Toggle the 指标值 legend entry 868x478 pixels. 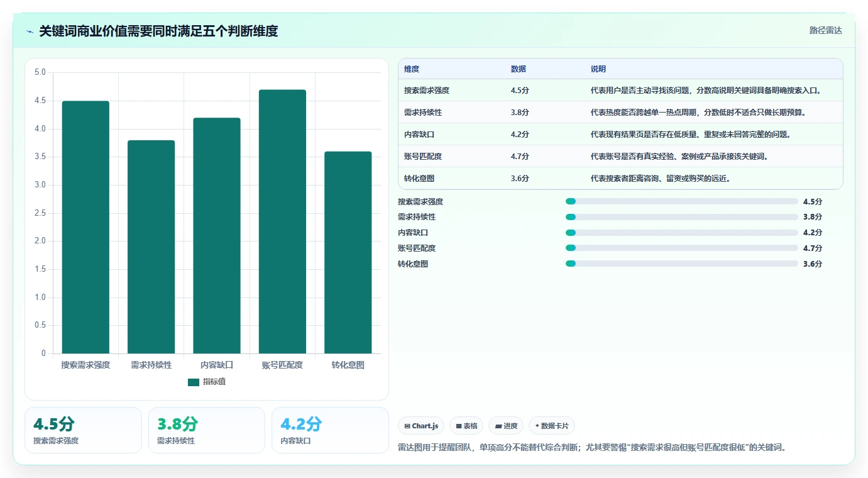pos(207,382)
